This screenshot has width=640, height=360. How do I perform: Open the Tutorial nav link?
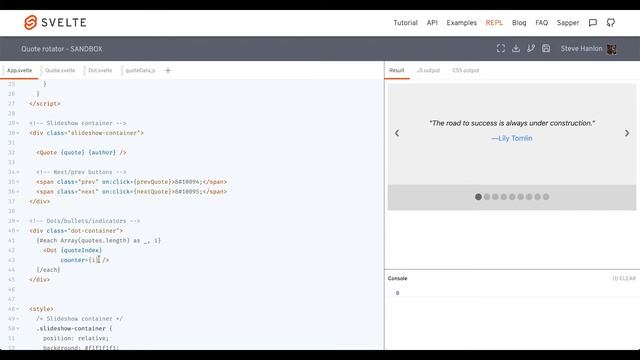(405, 23)
